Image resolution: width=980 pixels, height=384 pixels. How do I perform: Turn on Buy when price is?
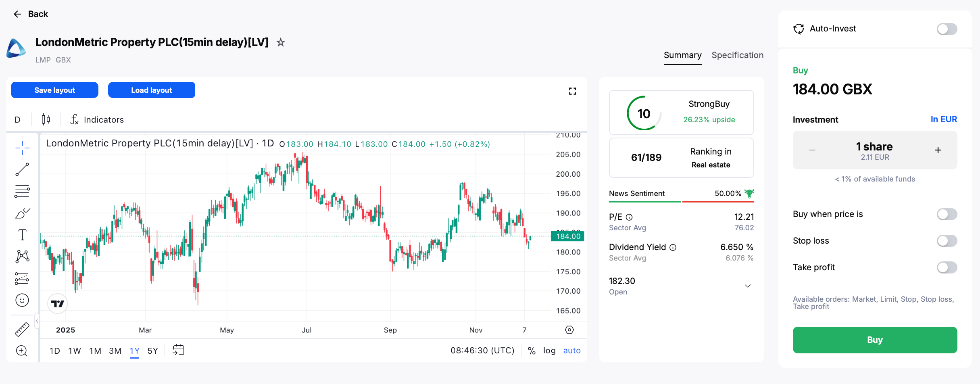pyautogui.click(x=947, y=214)
